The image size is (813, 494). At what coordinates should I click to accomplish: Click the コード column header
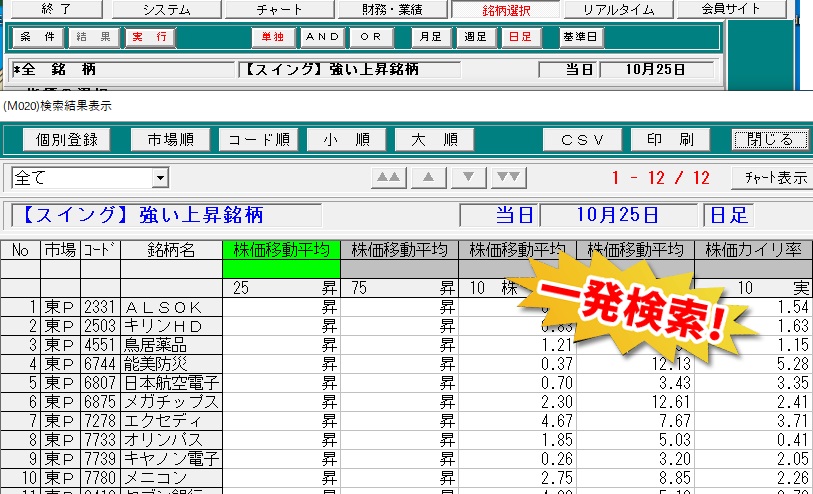click(x=101, y=250)
